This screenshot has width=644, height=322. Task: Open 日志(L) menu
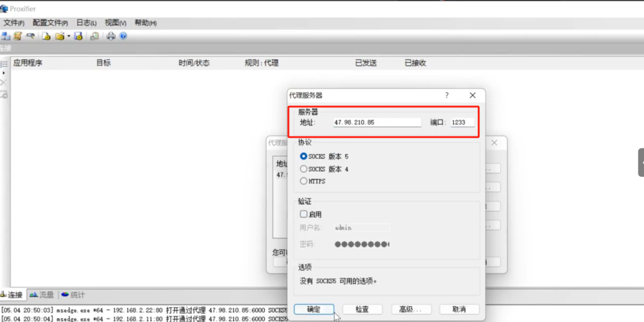pos(87,23)
